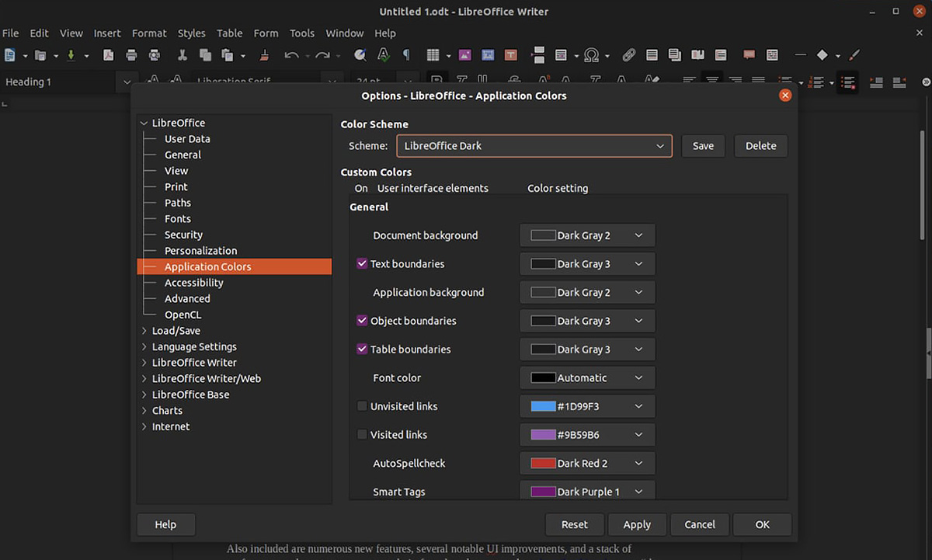
Task: Open the Scheme dropdown showing LibreOffice Dark
Action: (534, 145)
